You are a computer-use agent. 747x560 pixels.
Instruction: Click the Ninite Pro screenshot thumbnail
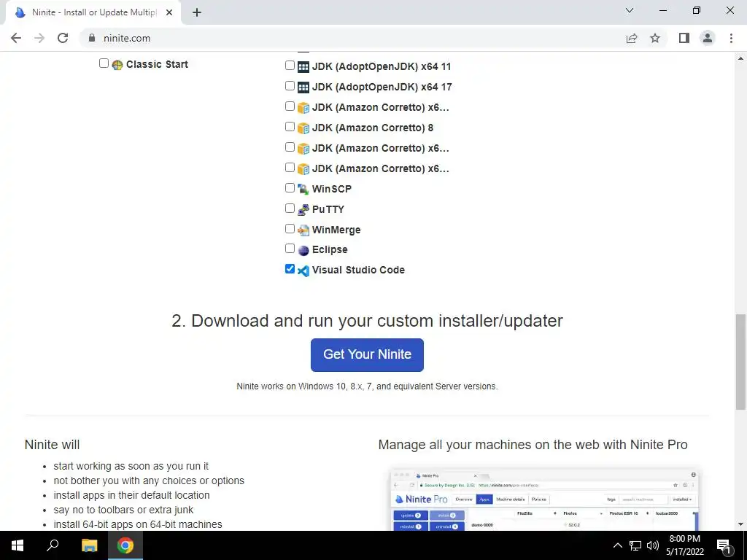[544, 499]
